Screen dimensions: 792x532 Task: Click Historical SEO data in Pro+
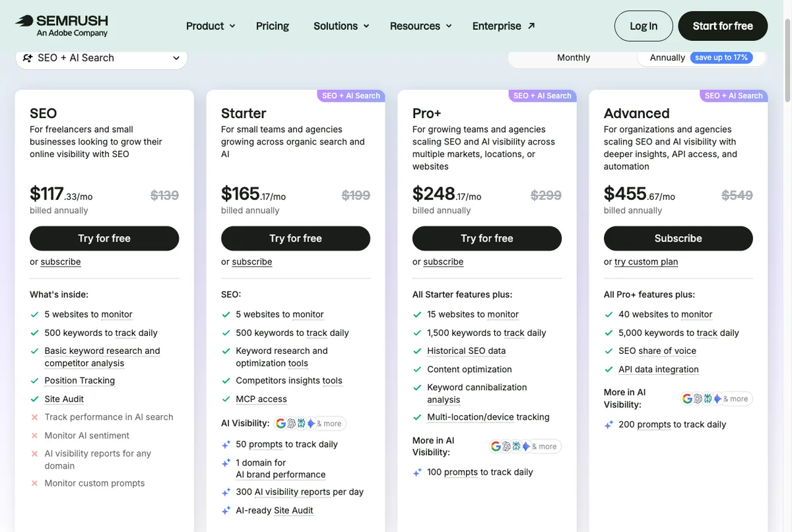click(x=467, y=351)
